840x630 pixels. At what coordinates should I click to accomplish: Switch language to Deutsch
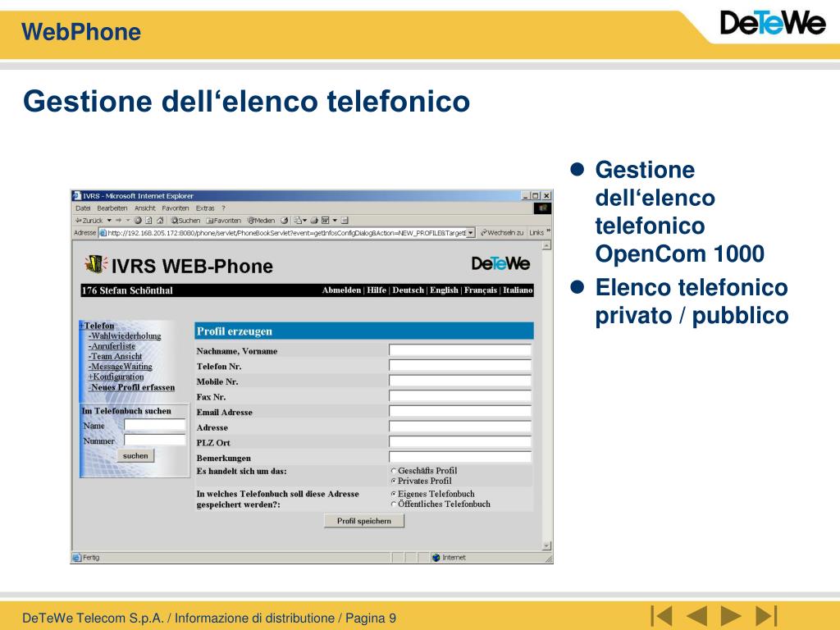pyautogui.click(x=408, y=290)
